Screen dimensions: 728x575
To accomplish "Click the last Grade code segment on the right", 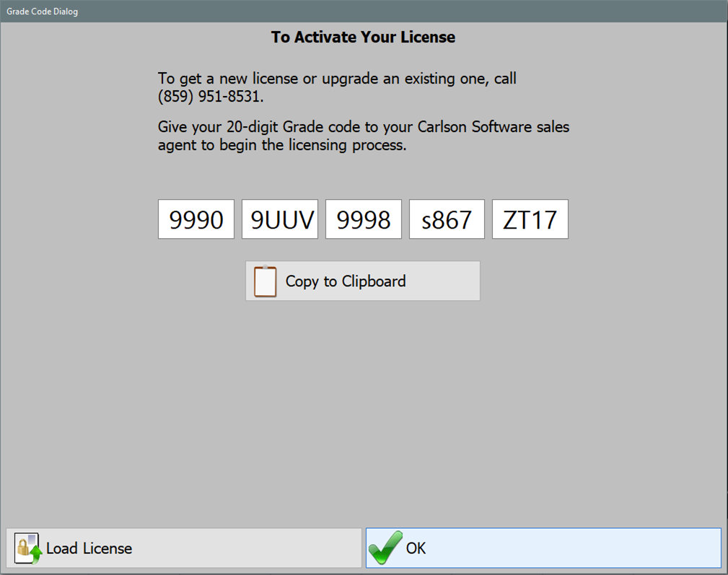I will 530,219.
